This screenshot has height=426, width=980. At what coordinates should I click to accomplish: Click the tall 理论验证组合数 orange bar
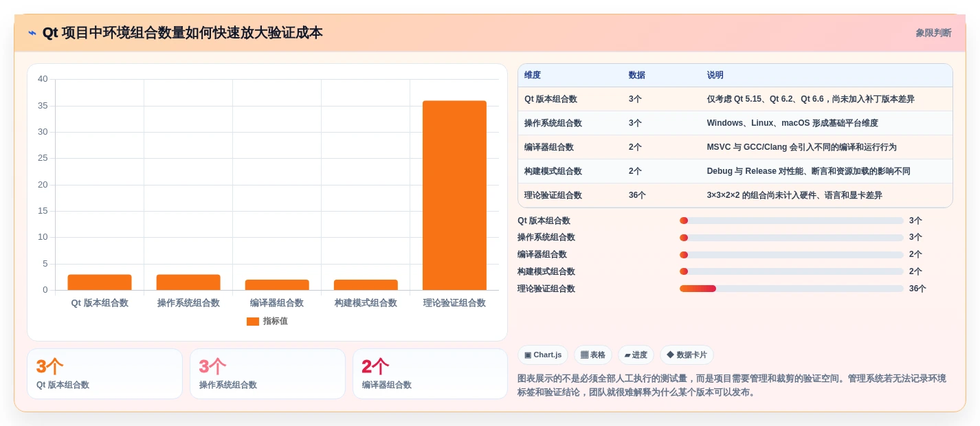[454, 195]
